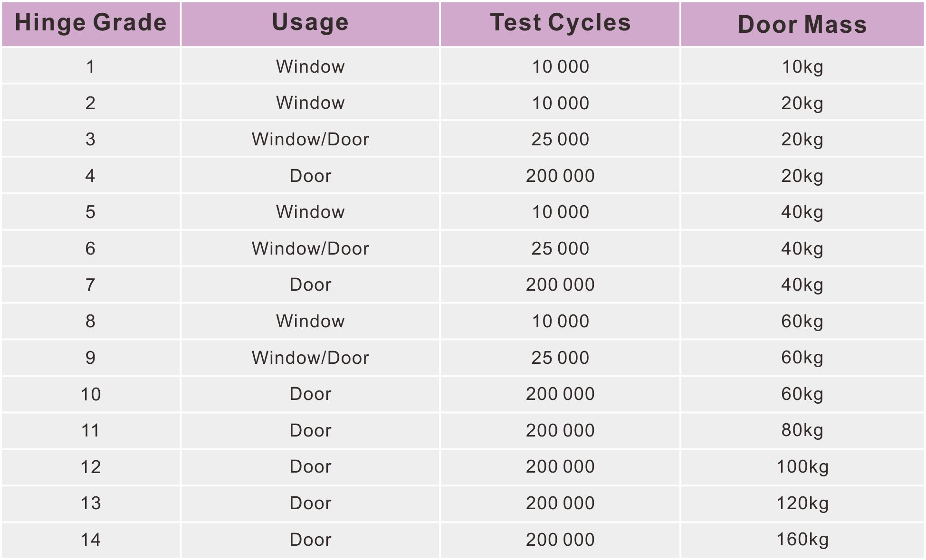Click the 160kg door mass cell
Viewport: 926px width, 560px height.
click(802, 540)
